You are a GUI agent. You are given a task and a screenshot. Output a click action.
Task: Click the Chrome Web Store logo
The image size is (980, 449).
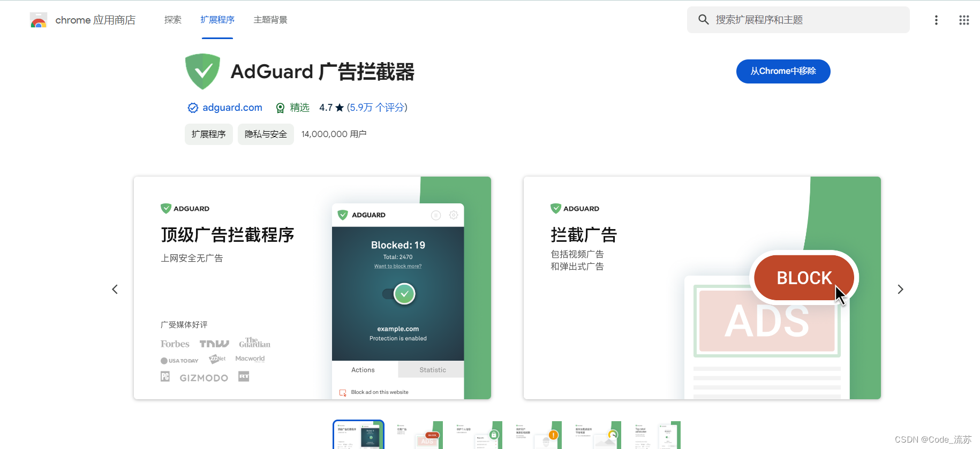39,20
